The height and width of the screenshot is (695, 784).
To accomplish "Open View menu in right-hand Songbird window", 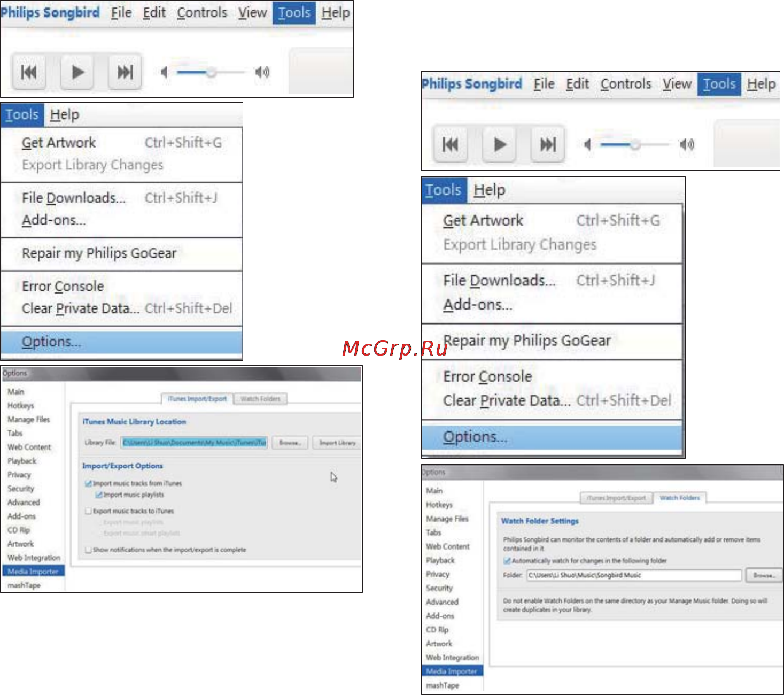I will (x=677, y=84).
